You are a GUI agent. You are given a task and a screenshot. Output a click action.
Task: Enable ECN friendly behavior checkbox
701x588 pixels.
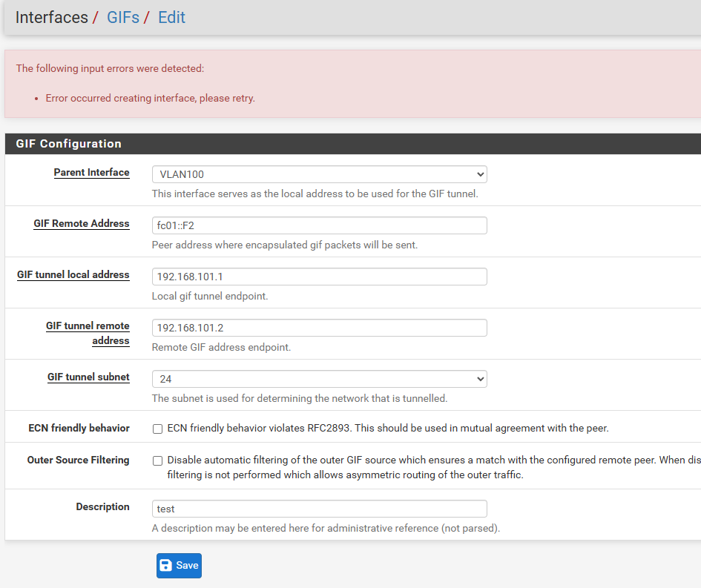point(157,429)
